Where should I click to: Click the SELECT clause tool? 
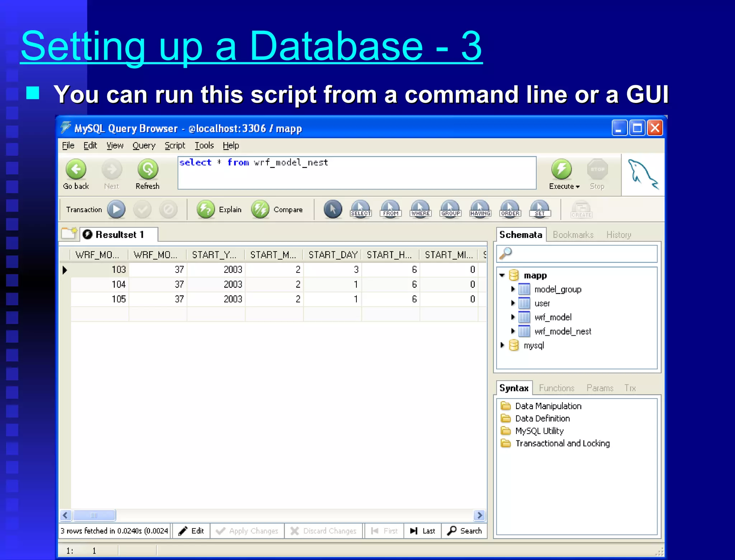coord(361,209)
